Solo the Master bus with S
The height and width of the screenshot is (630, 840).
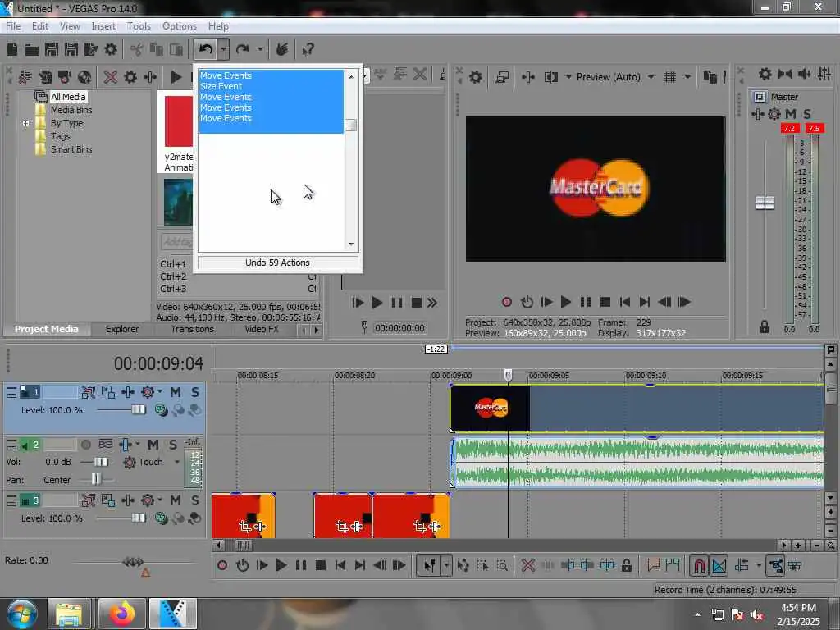(807, 114)
